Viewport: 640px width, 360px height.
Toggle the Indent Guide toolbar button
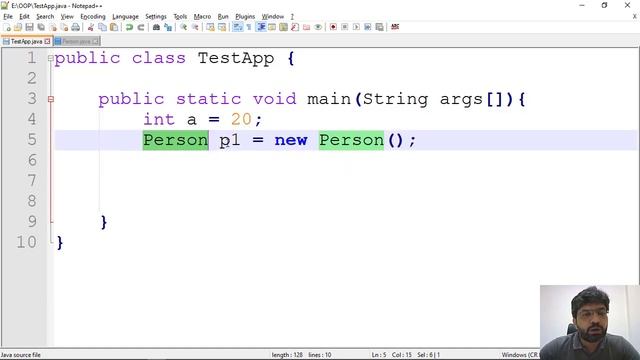[x=260, y=27]
